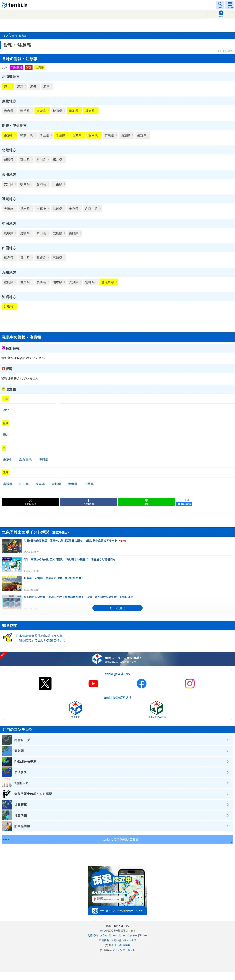This screenshot has height=980, width=235.
Task: Open 利用規約 footer link
Action: [x=93, y=935]
